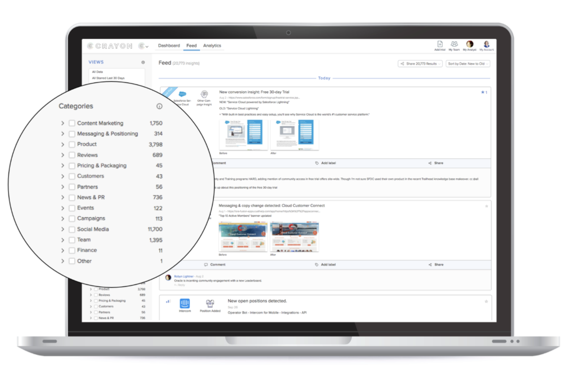
Task: Switch to the Analytics tab
Action: pyautogui.click(x=212, y=45)
